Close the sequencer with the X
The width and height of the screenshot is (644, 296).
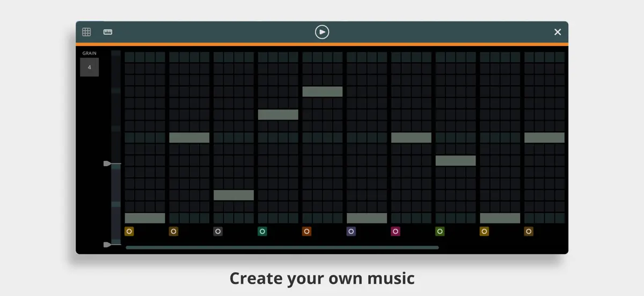tap(558, 32)
